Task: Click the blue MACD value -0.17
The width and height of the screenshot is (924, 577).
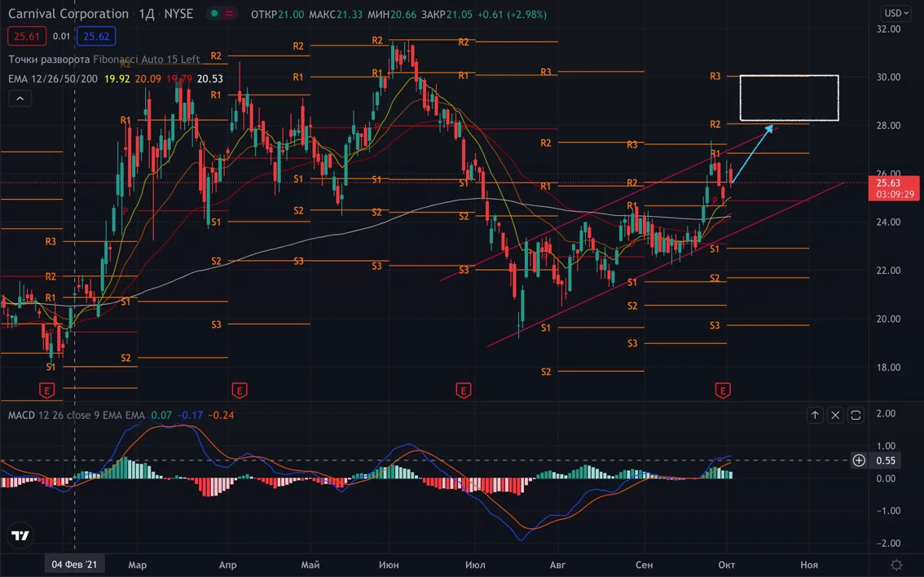Action: 190,416
